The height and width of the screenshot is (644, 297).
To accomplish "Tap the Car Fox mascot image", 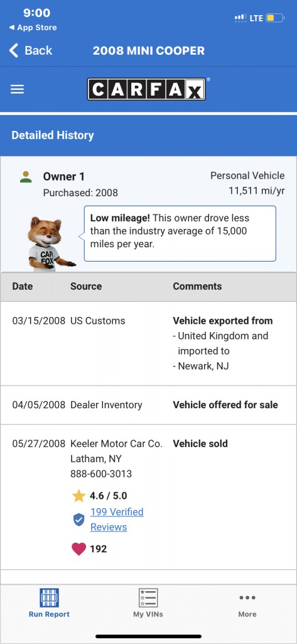I will (x=49, y=243).
